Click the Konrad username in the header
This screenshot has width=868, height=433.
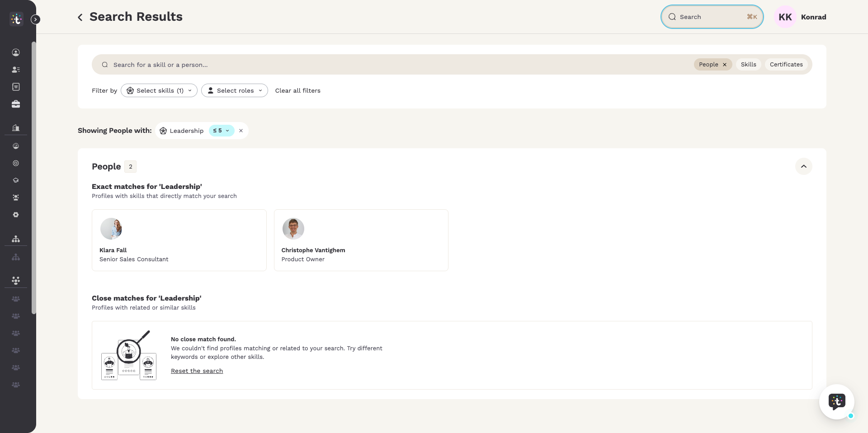(x=813, y=17)
